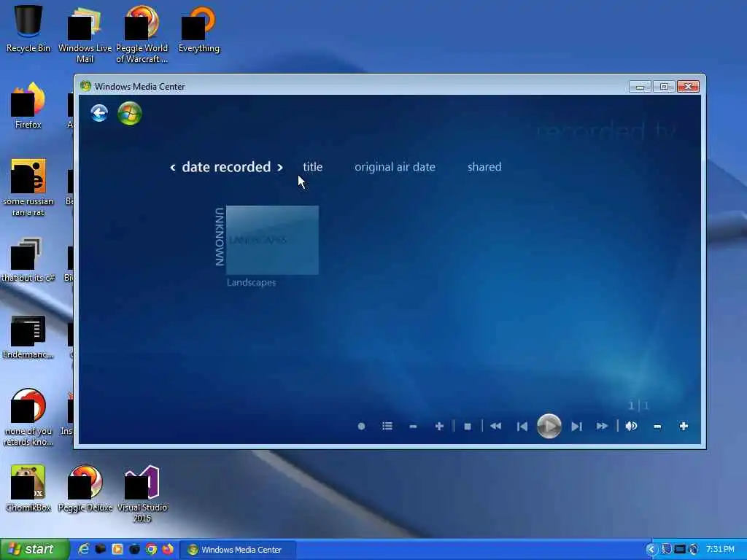Screen dimensions: 747x560
Task: Open the Endermanc... desktop icon
Action: pos(28,337)
